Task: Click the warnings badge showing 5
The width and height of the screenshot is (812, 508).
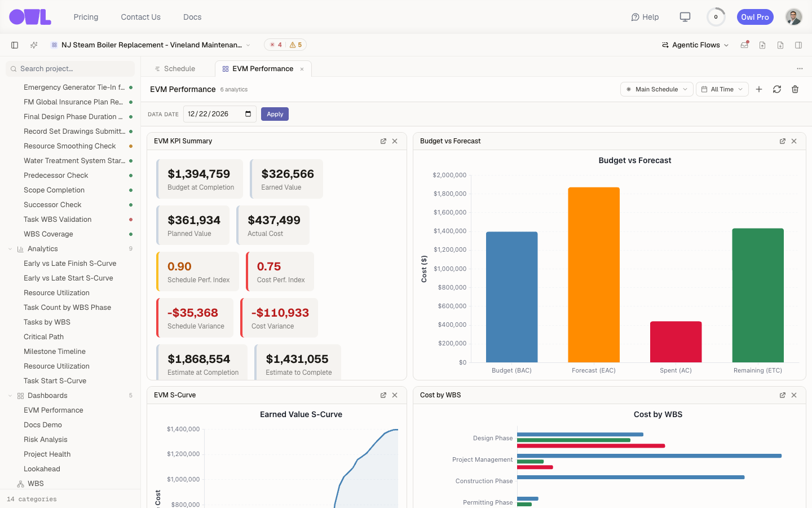Action: 296,45
